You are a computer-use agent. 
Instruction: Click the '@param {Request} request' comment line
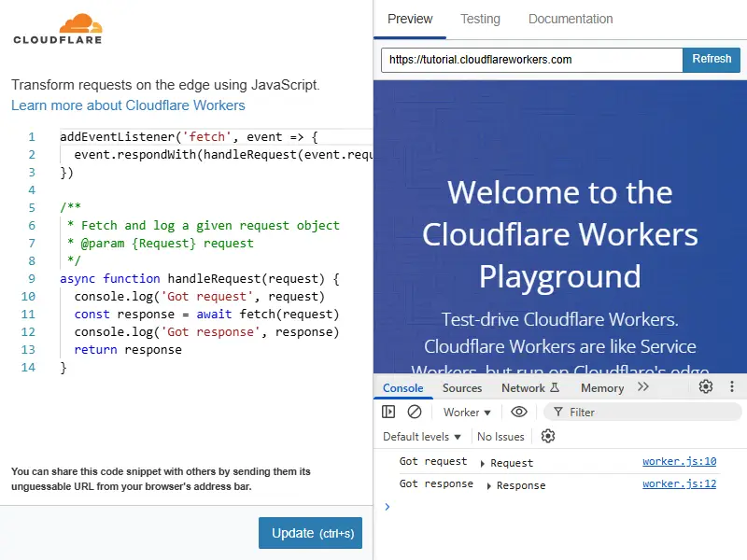click(x=160, y=244)
